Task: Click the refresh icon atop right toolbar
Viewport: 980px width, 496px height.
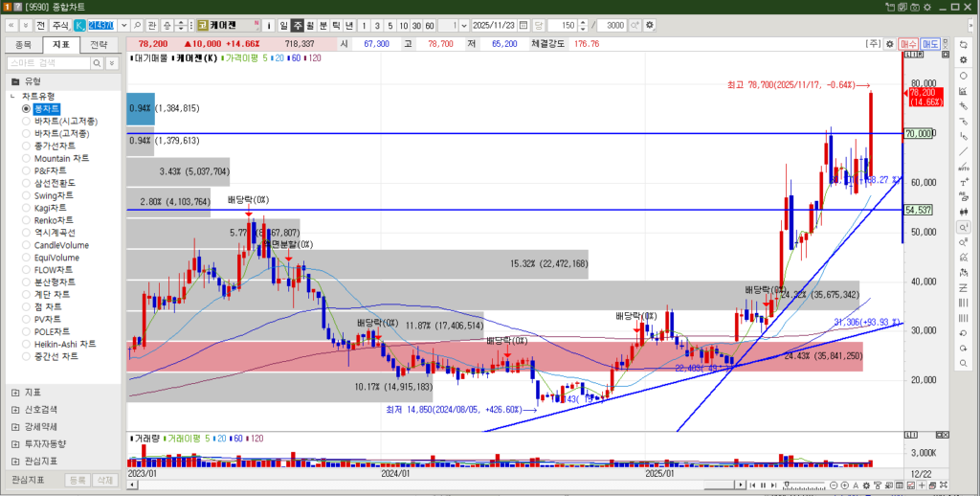Action: (x=963, y=44)
